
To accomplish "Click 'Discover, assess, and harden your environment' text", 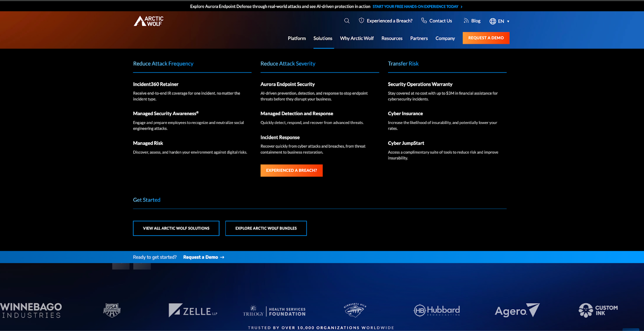I will [x=190, y=152].
